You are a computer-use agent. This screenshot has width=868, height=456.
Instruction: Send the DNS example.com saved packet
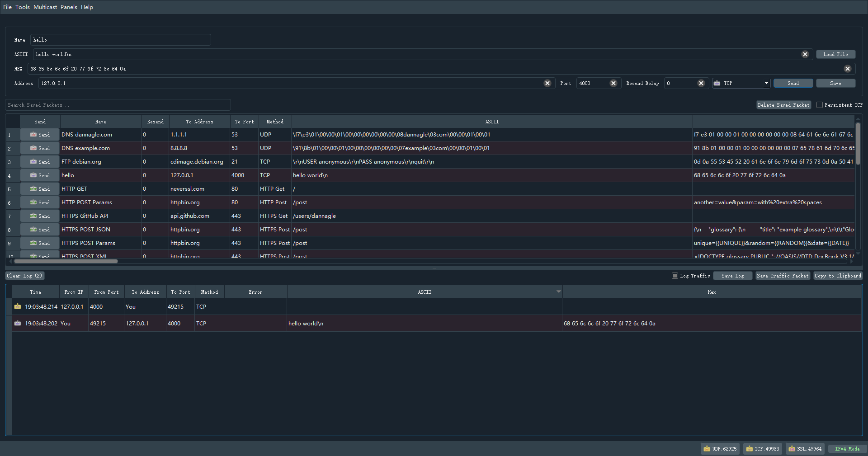40,148
